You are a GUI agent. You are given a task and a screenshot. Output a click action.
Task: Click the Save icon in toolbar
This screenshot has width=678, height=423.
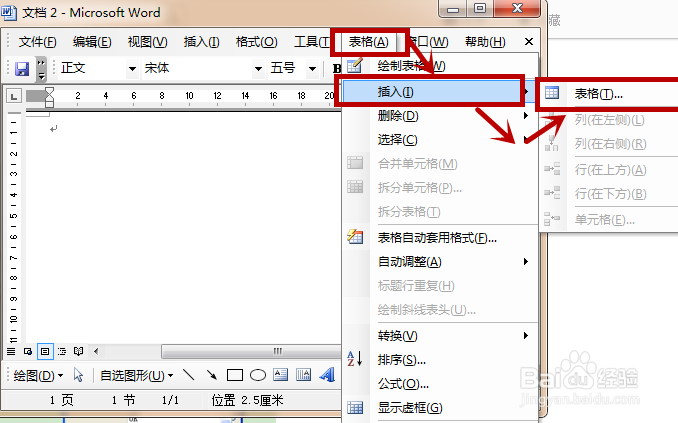coord(22,69)
